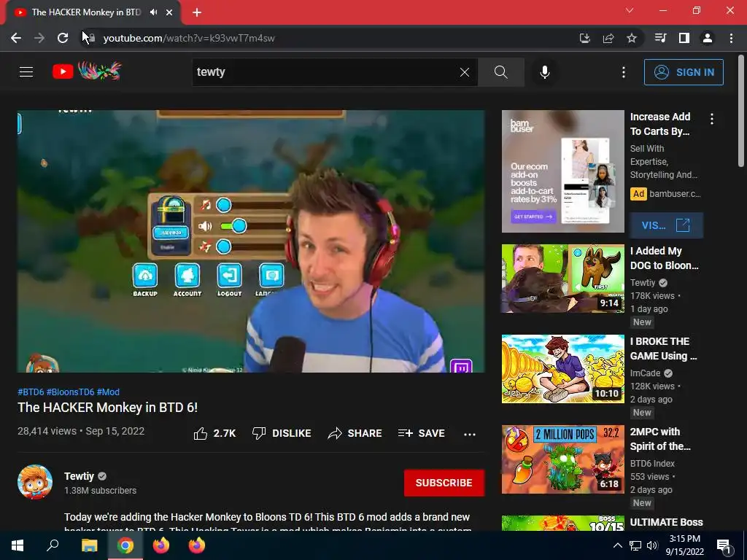Mute the tab via speaker icon
The width and height of the screenshot is (747, 560).
153,12
